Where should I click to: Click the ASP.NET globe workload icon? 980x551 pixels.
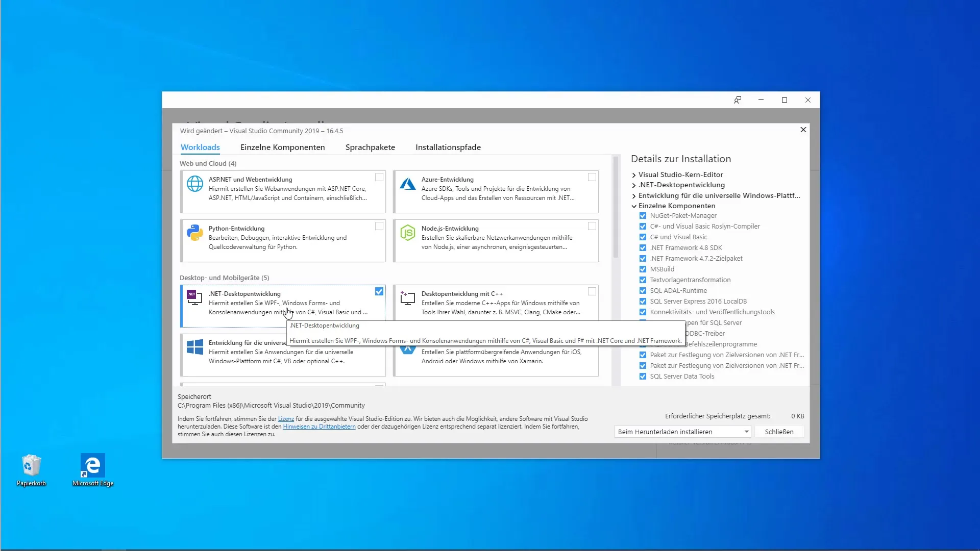(x=194, y=184)
